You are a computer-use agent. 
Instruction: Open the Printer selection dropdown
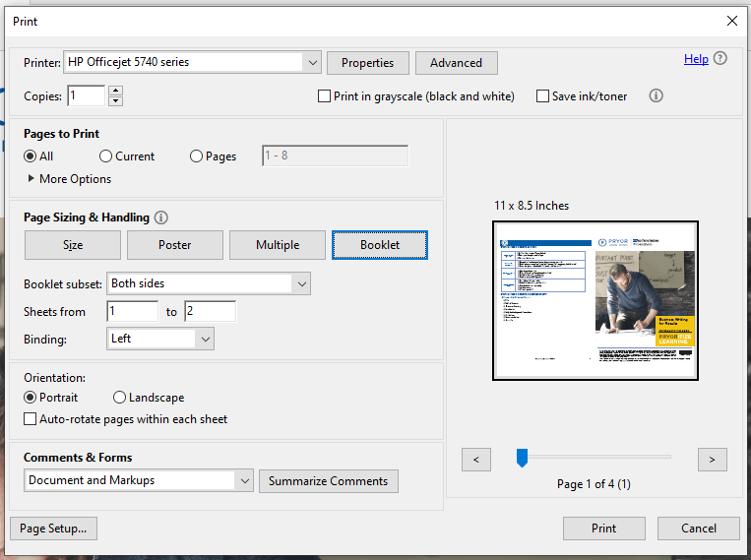point(313,62)
